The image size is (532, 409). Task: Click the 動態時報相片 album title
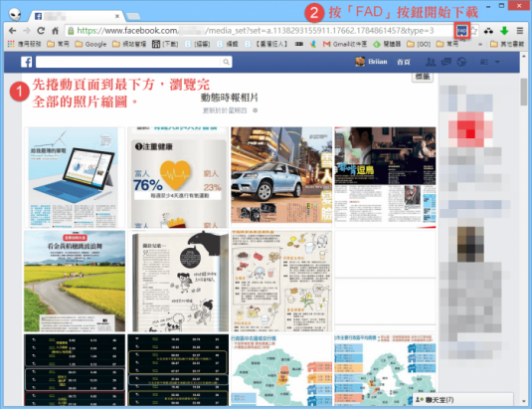(x=229, y=98)
